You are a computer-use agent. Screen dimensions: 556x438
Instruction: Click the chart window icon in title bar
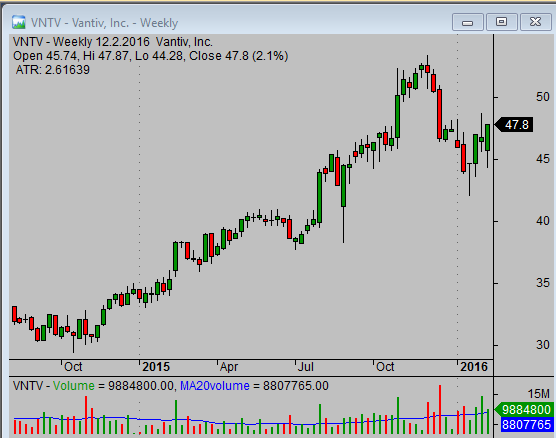click(18, 22)
